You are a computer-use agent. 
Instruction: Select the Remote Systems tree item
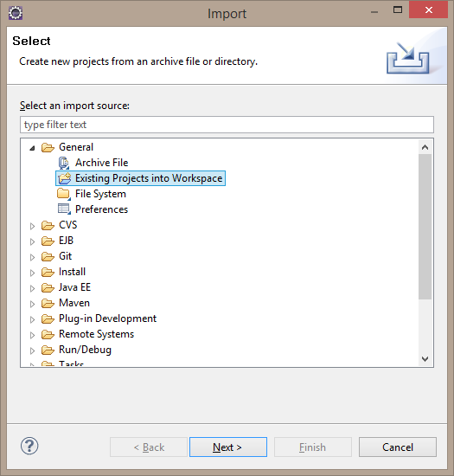point(96,334)
